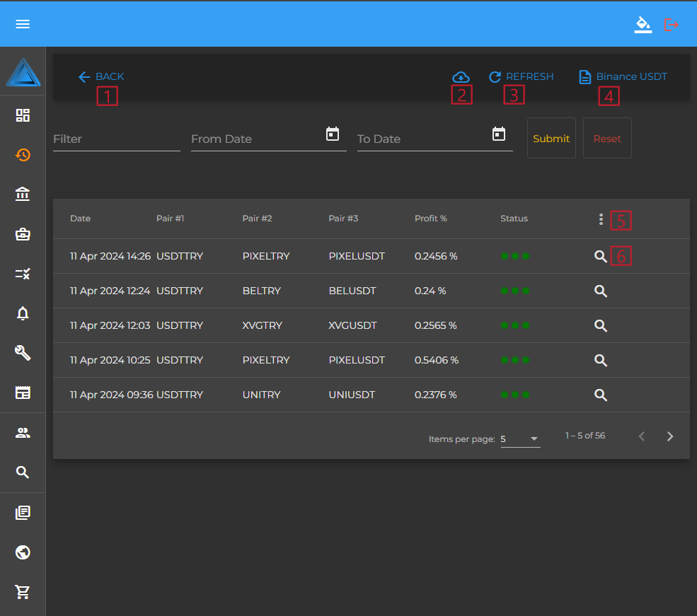697x616 pixels.
Task: Open the shopping cart sidebar icon
Action: pos(23,592)
